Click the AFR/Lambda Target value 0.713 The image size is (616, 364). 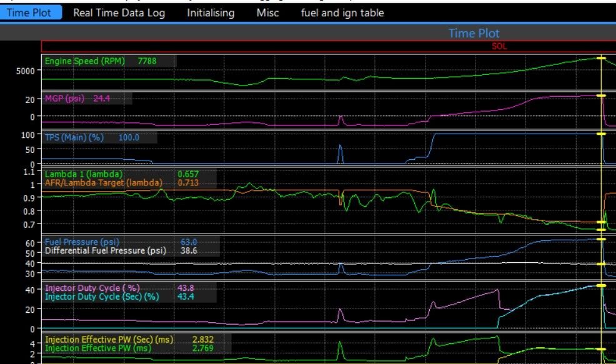click(x=188, y=182)
